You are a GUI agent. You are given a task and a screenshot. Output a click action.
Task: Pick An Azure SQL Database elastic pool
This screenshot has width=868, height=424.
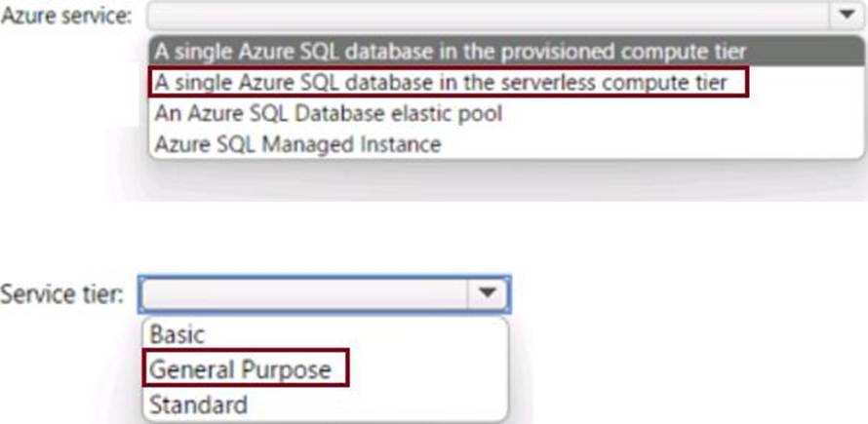click(506, 113)
